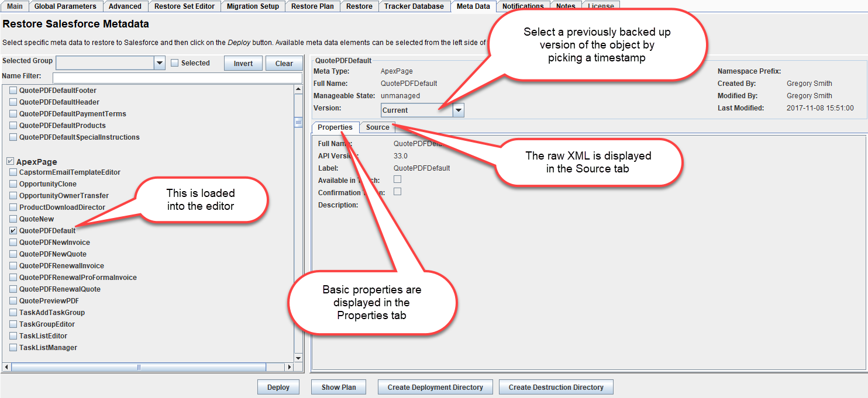This screenshot has width=868, height=398.
Task: Check QuotePDFNewQuote checkbox
Action: (x=13, y=254)
